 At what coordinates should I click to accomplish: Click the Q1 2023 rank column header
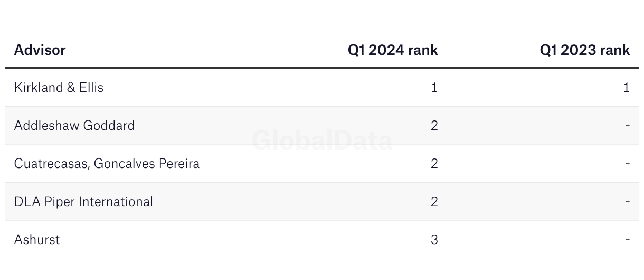click(x=584, y=50)
